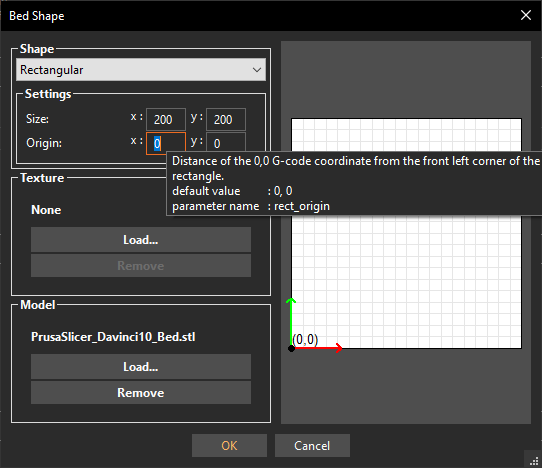Click the Origin y input field

[226, 142]
